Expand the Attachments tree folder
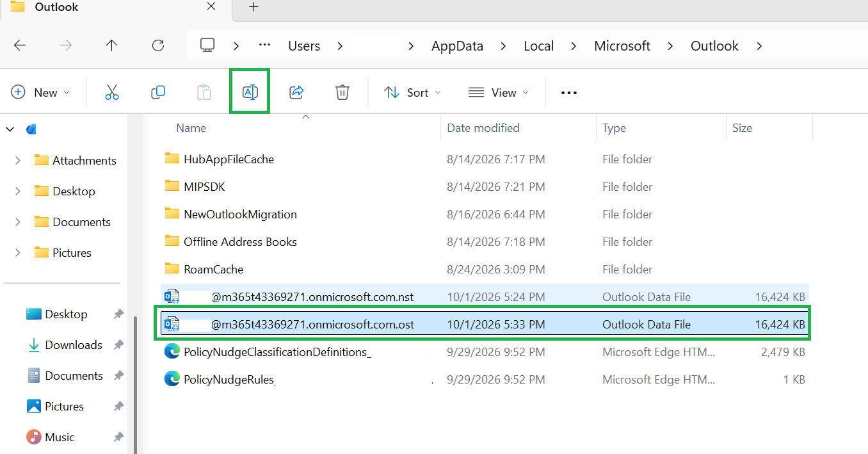868x454 pixels. [17, 161]
